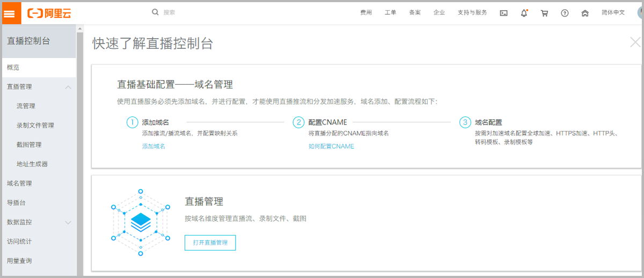Open the 工单 menu
The width and height of the screenshot is (644, 278).
point(390,12)
